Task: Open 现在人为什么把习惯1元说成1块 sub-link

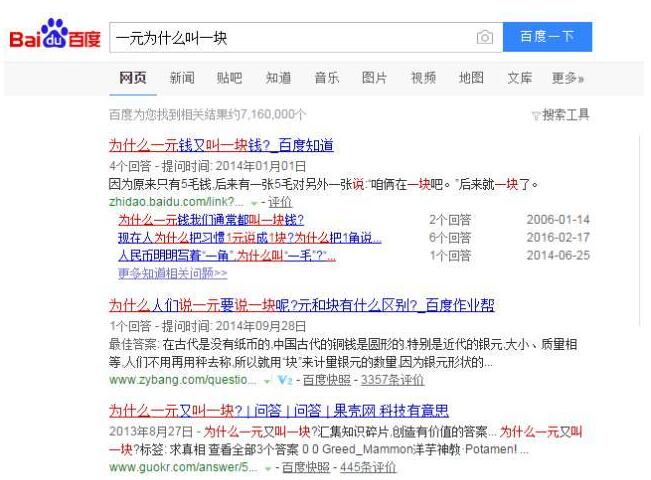Action: coord(250,238)
